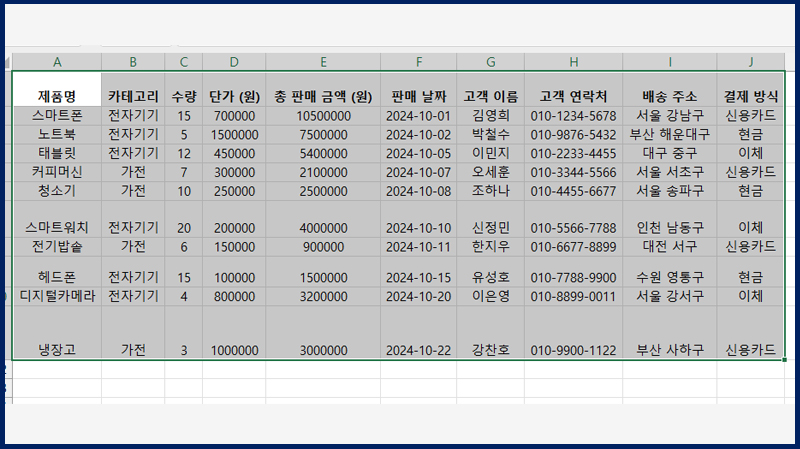The image size is (800, 449).
Task: Click unit price cell 1500000
Action: pos(234,135)
